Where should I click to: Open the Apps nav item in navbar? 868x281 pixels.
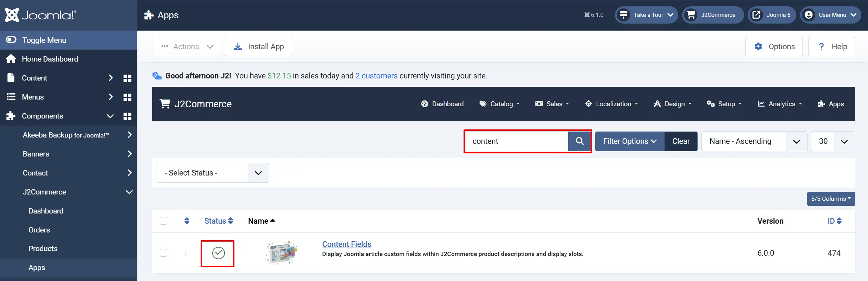click(831, 104)
